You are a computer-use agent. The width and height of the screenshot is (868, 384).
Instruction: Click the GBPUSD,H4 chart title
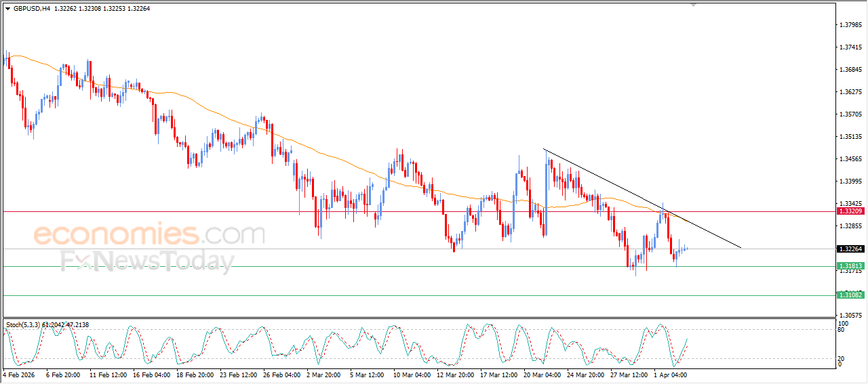point(31,9)
